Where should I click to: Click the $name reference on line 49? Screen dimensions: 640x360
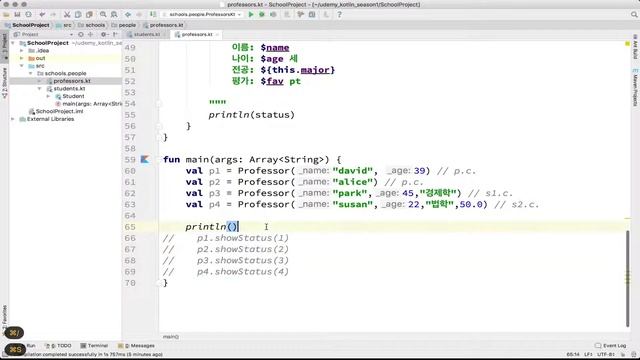point(275,48)
